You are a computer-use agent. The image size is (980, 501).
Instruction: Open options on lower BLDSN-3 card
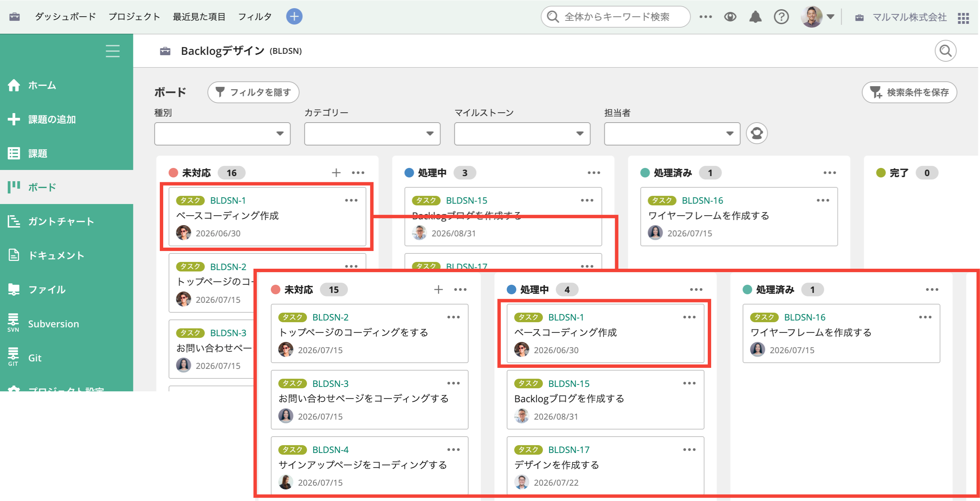click(x=453, y=383)
